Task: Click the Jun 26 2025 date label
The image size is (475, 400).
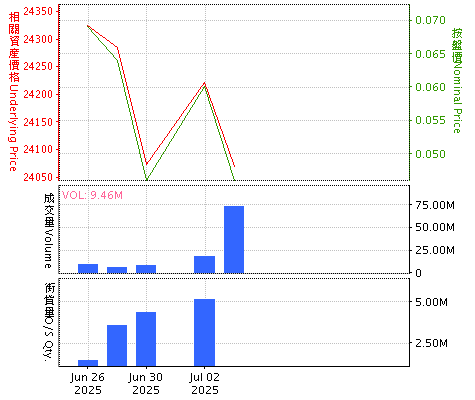Action: 88,383
